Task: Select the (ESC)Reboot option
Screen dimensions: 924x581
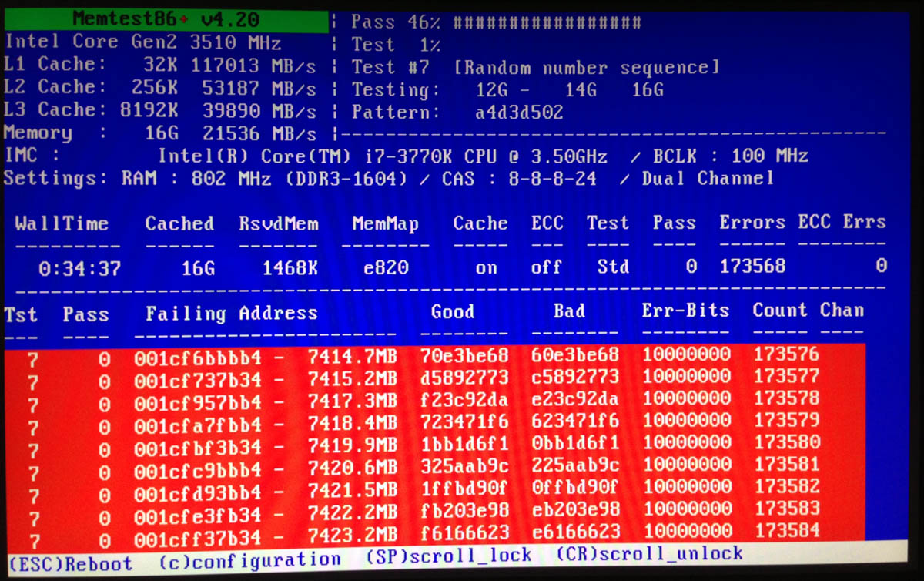Action: coord(70,564)
